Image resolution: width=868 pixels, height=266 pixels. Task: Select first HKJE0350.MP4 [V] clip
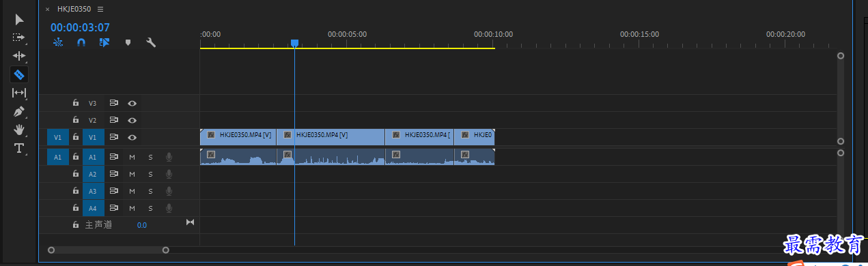[238, 136]
